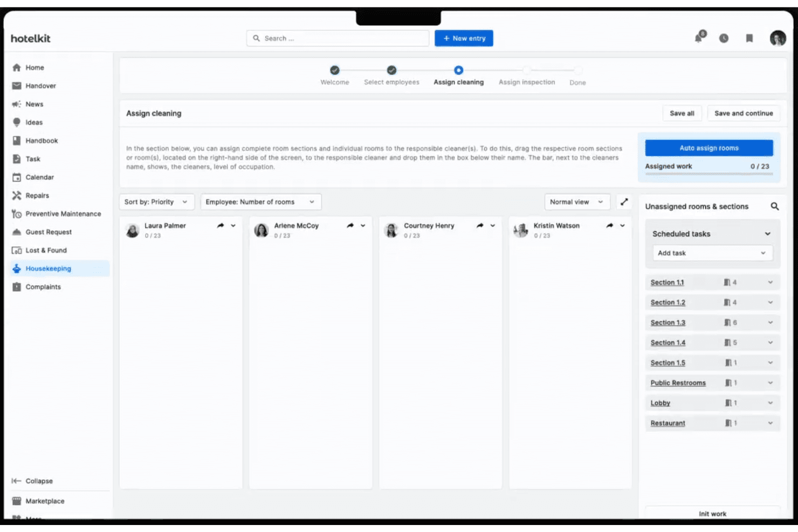Expand the Lobby row chevron
Image resolution: width=798 pixels, height=532 pixels.
click(771, 403)
